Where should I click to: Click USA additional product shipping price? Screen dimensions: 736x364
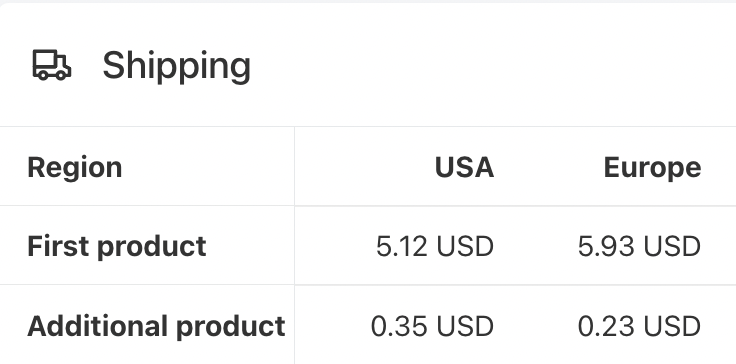pos(432,326)
